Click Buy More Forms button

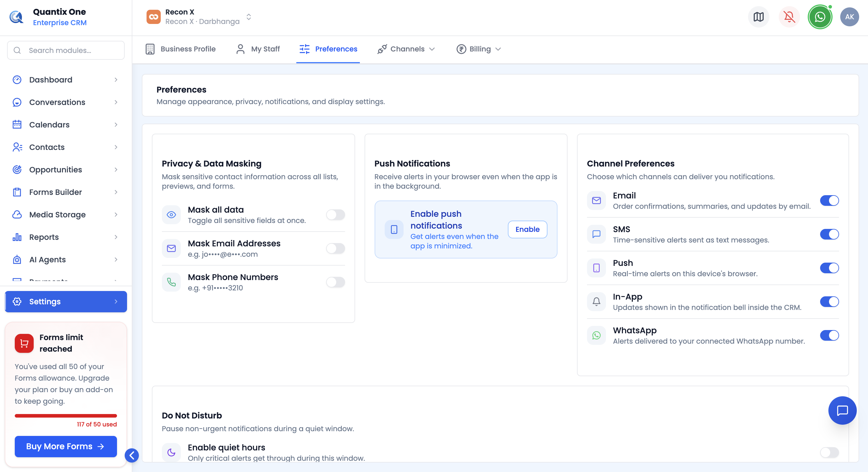point(66,446)
